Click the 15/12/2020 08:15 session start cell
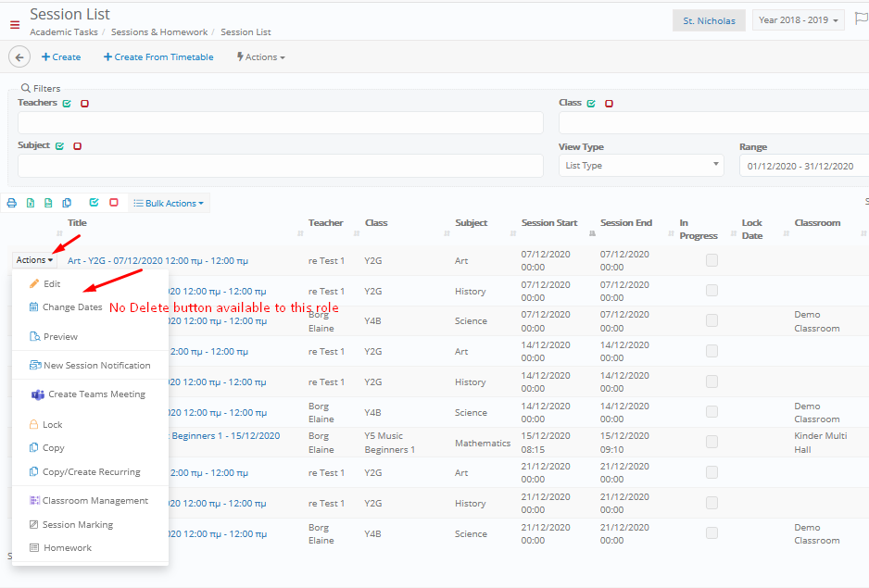Image resolution: width=869 pixels, height=588 pixels. [x=546, y=443]
